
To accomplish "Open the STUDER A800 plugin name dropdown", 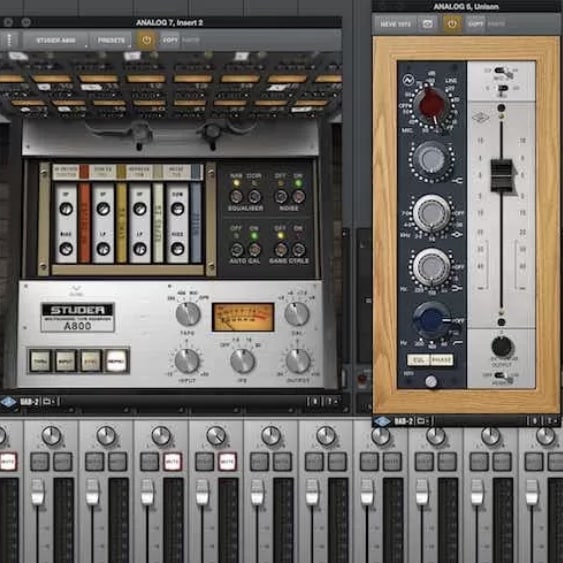I will pos(56,40).
